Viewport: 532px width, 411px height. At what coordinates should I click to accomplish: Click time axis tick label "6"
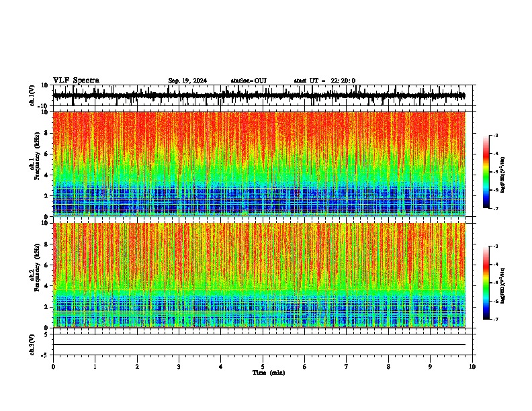coord(305,367)
